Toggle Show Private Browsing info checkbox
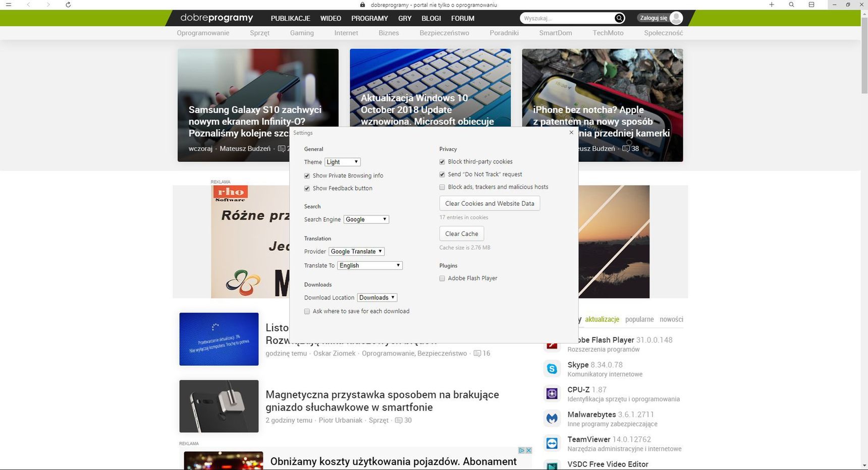Screen dimensions: 868x470 pos(307,176)
